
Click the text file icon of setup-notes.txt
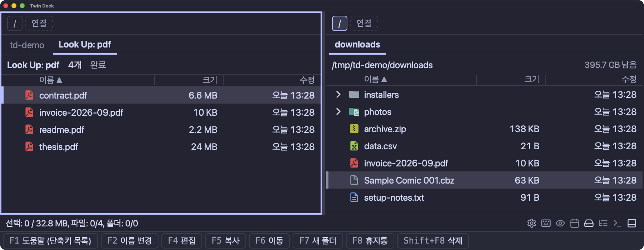[354, 197]
